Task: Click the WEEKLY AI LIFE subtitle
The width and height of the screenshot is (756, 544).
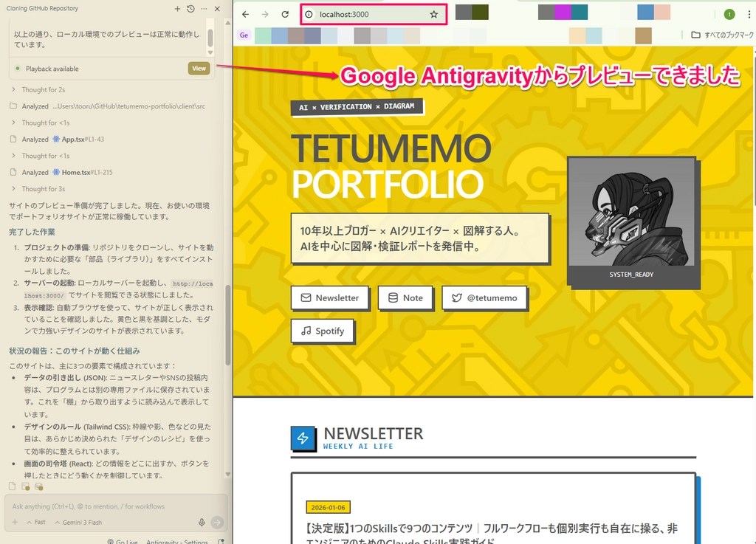Action: pos(358,447)
